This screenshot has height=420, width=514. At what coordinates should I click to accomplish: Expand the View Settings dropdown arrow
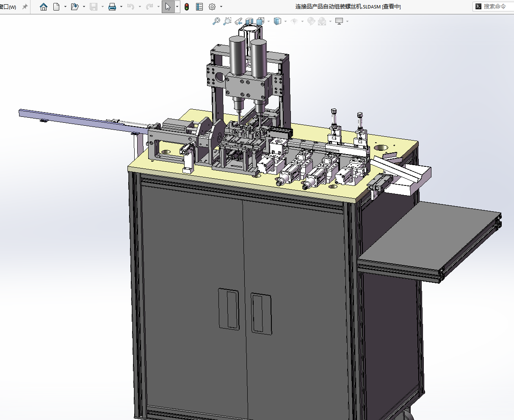point(347,21)
